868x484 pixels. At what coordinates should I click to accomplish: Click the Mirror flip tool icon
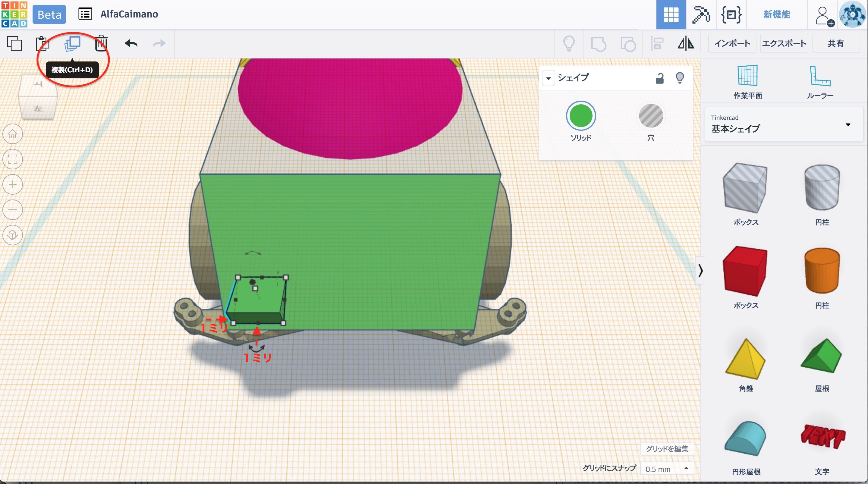(686, 43)
